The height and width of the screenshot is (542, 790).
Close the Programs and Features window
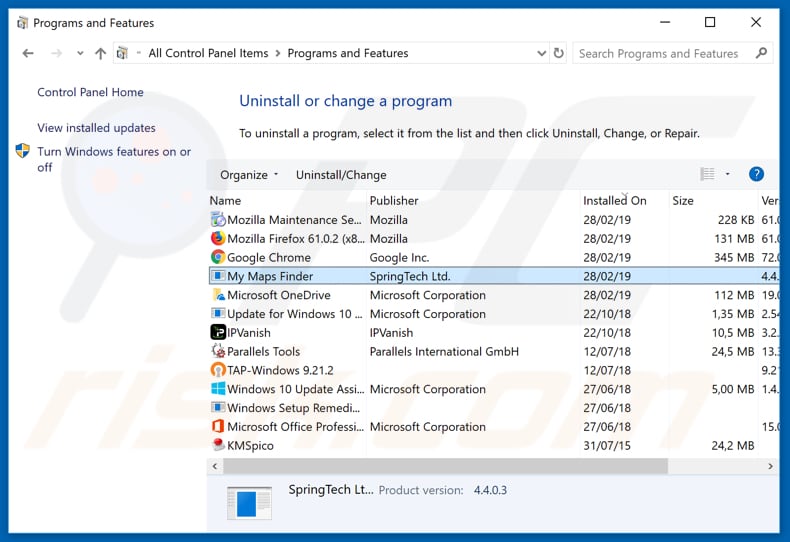coord(756,22)
